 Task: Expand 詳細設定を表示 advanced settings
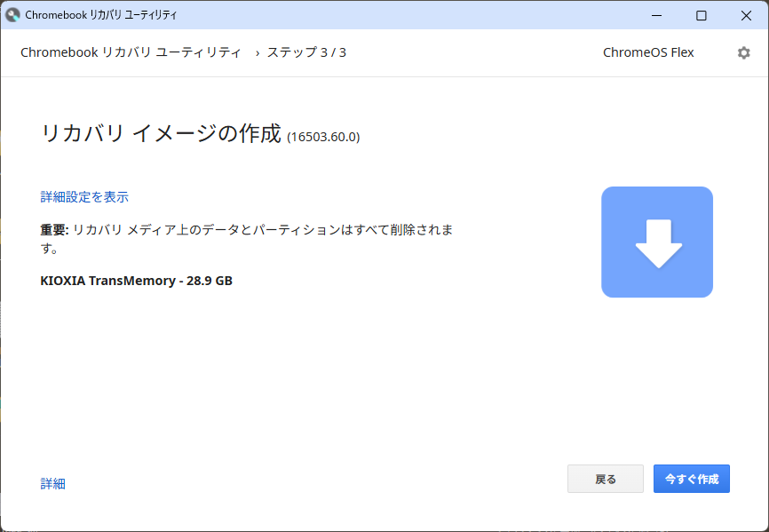point(83,196)
